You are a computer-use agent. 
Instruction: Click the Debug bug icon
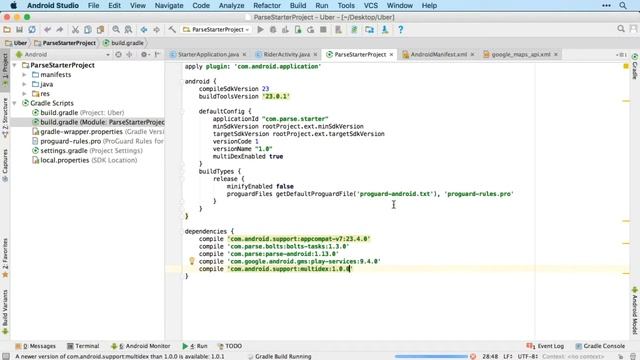273,29
